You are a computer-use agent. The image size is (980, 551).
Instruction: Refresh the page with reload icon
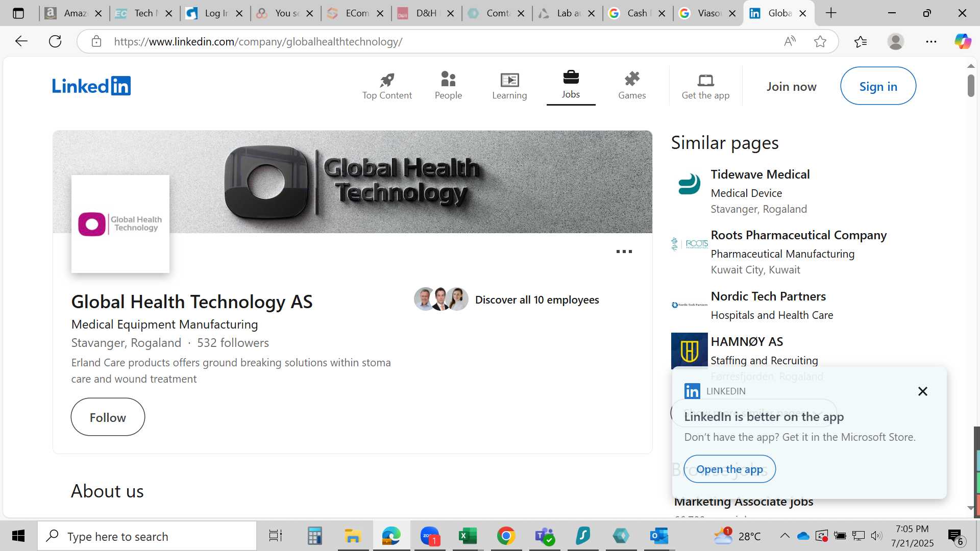(55, 41)
